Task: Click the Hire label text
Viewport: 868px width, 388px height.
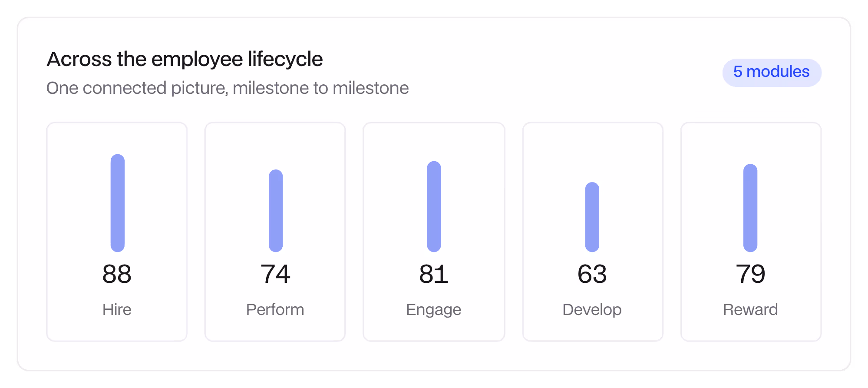Action: (x=117, y=310)
